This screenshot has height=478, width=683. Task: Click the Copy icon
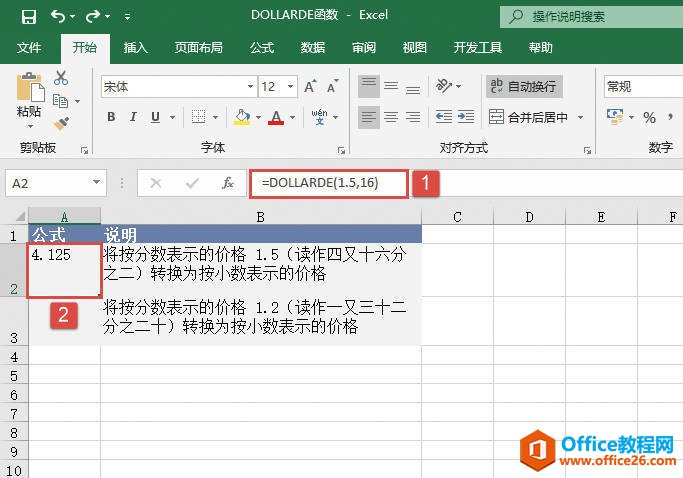click(x=60, y=101)
